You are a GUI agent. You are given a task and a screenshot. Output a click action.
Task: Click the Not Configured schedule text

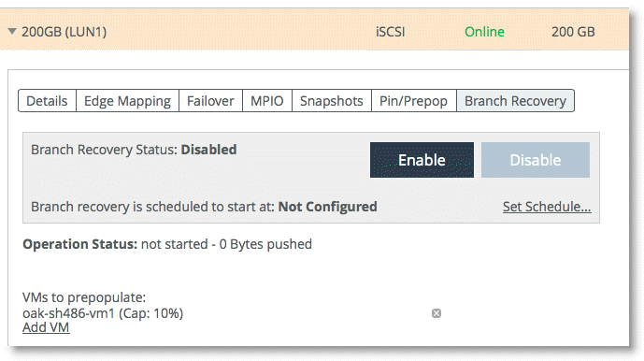pos(328,207)
